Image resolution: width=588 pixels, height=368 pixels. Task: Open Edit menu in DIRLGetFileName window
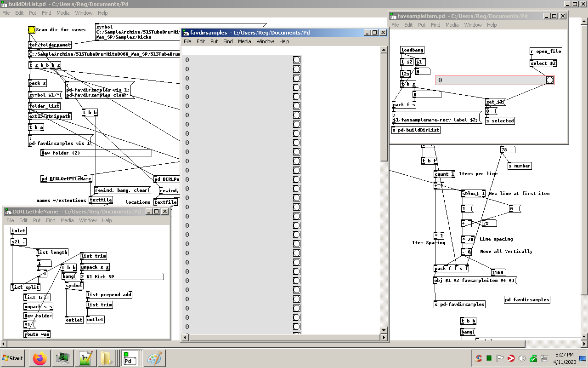point(23,220)
